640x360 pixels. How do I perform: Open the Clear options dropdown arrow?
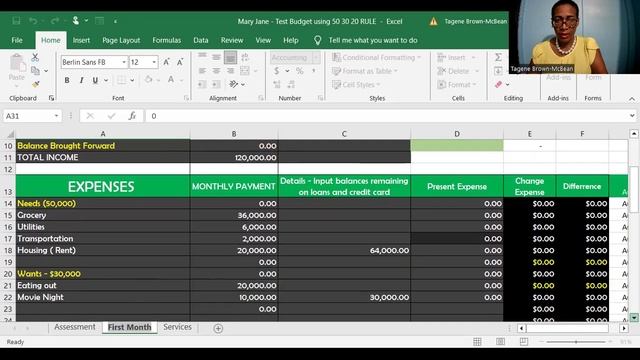point(507,85)
